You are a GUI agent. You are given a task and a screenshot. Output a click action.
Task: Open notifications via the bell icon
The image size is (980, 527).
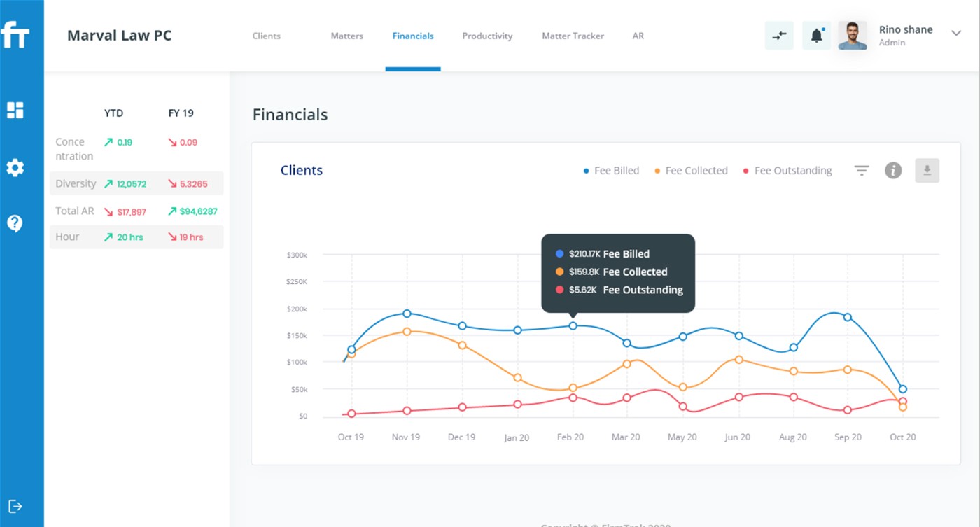point(816,34)
